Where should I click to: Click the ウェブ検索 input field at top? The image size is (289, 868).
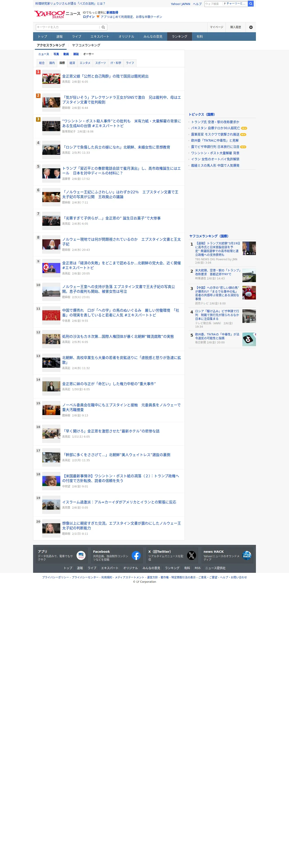213,4
